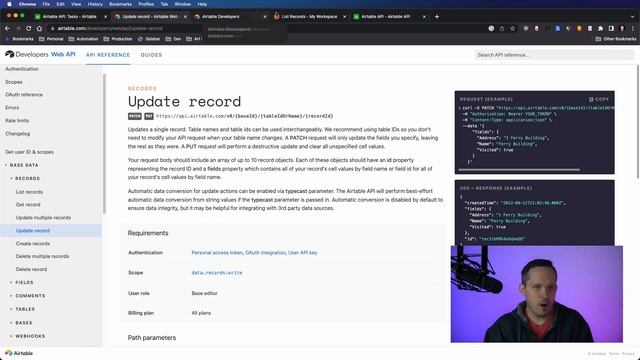640x360 pixels.
Task: Open the data.records:write scope link
Action: [217, 273]
